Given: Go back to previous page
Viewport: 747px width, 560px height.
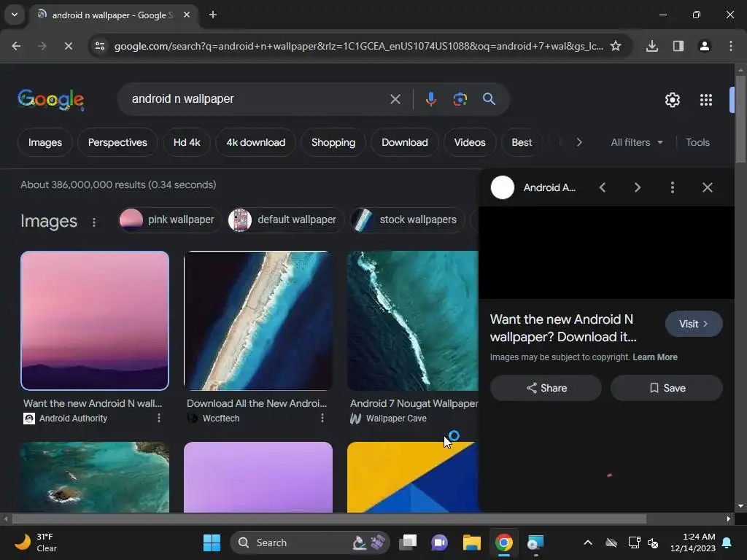Looking at the screenshot, I should [16, 46].
